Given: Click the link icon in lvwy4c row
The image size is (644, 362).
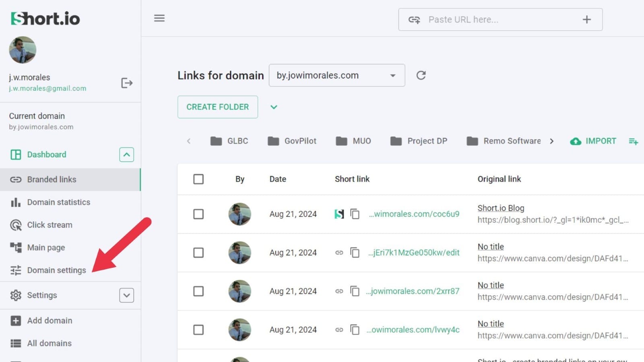Looking at the screenshot, I should pyautogui.click(x=339, y=330).
